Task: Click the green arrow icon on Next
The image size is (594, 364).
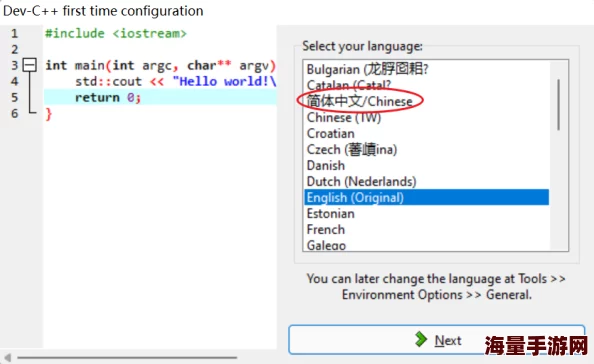Action: point(420,339)
